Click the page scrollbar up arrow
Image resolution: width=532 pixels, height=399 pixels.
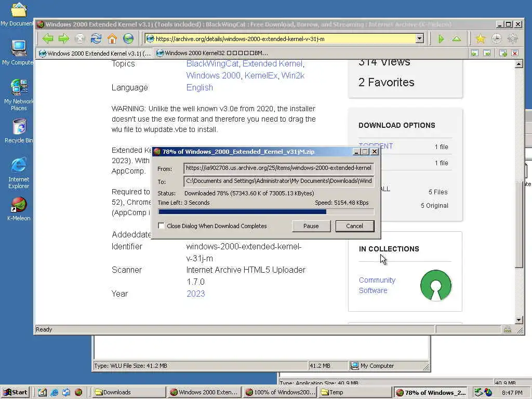click(x=519, y=64)
